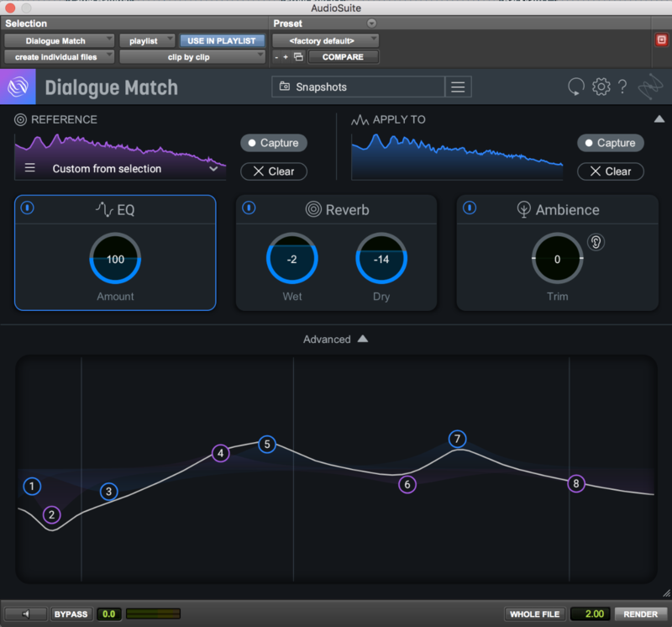672x627 pixels.
Task: Click the circular undo history icon
Action: point(576,87)
